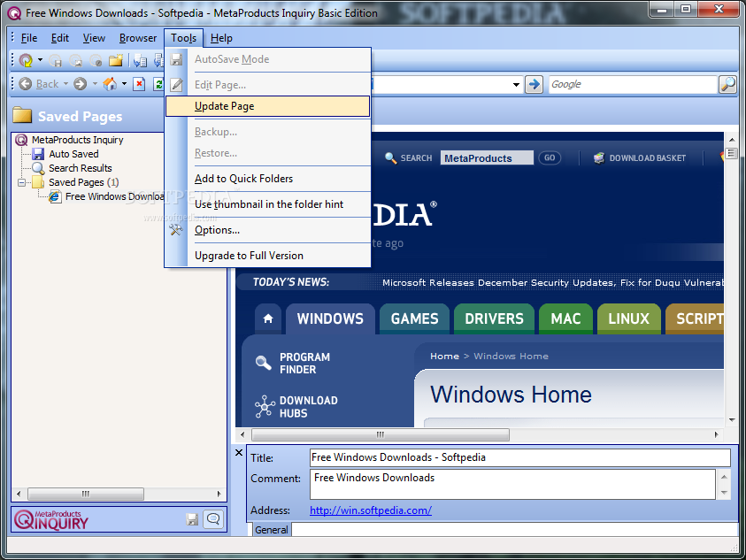The width and height of the screenshot is (746, 560).
Task: Open the http://win.softpedia.com/ address link
Action: click(x=371, y=510)
